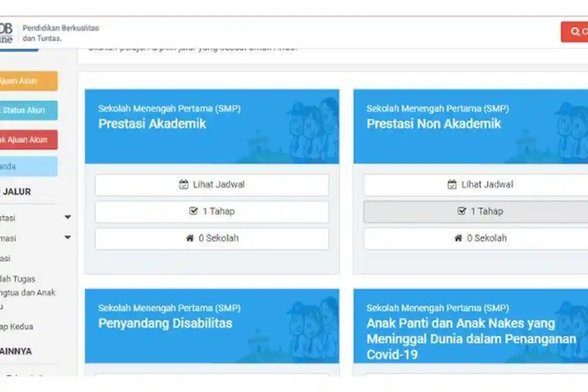Click the home icon beside Prestasi Akademik's 0 Sekolah
Screen dimensions: 588x392
click(x=189, y=239)
